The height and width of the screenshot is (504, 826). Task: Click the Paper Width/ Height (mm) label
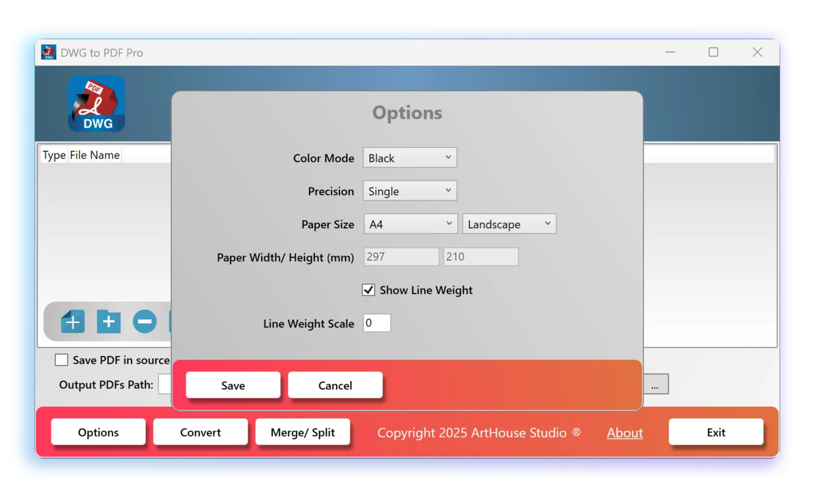click(285, 257)
